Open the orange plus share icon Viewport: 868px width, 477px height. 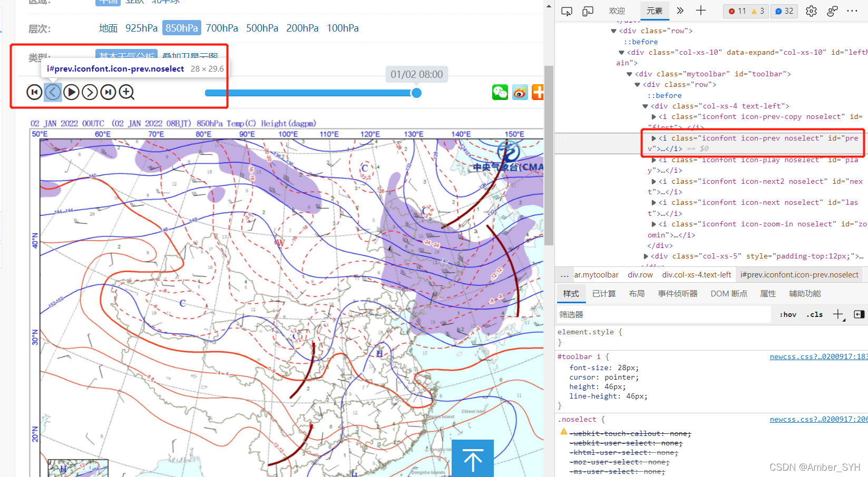tap(538, 92)
